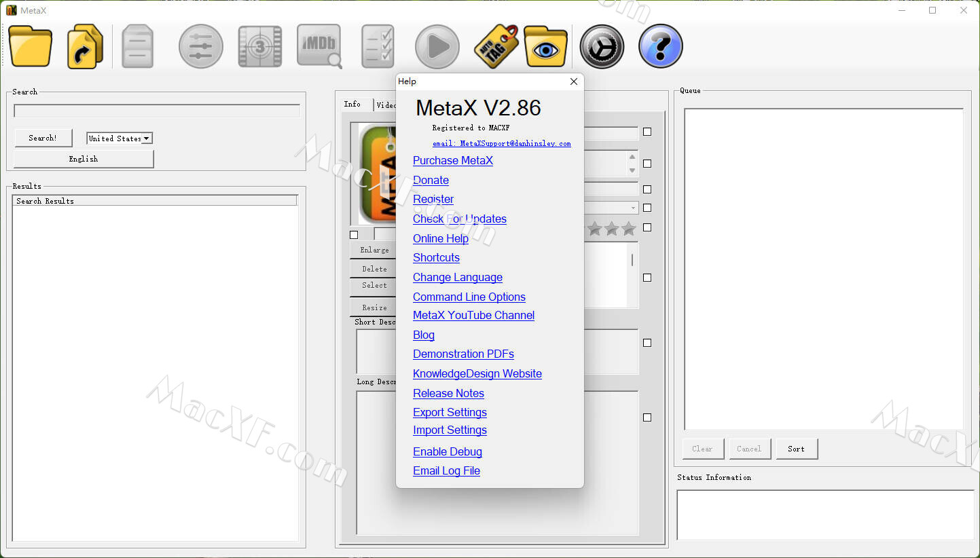Open MetaX settings via the gear icon
This screenshot has height=558, width=980.
pos(601,46)
